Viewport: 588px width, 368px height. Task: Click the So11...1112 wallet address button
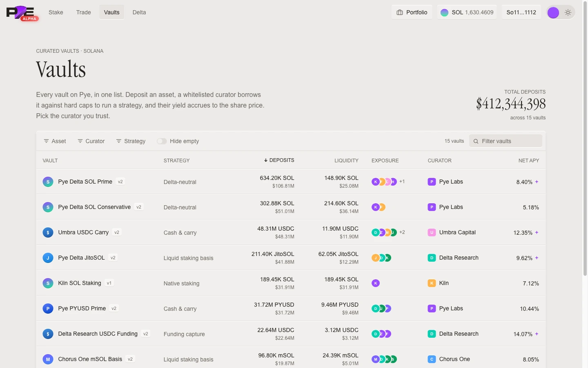point(521,12)
